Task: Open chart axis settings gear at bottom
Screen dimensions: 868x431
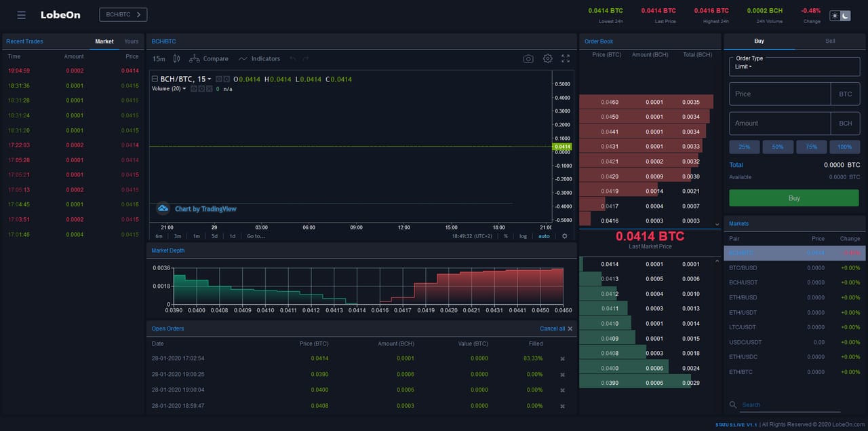Action: (564, 236)
